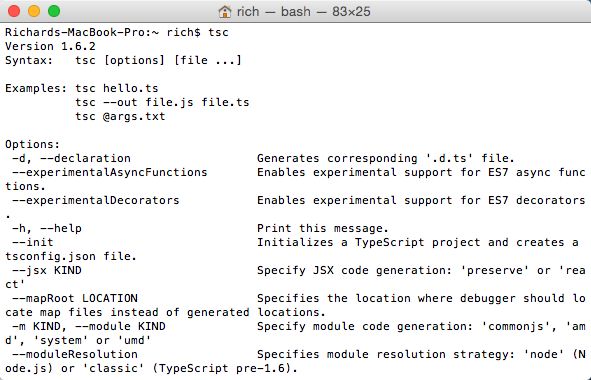Click the 'tsc' command on prompt line
591x380 pixels.
coord(218,32)
